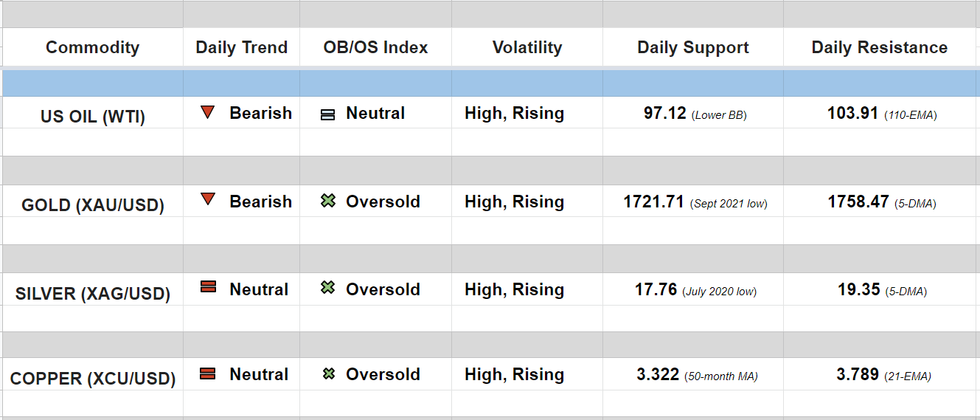Select the US OIL (WTI) cell

click(x=93, y=116)
